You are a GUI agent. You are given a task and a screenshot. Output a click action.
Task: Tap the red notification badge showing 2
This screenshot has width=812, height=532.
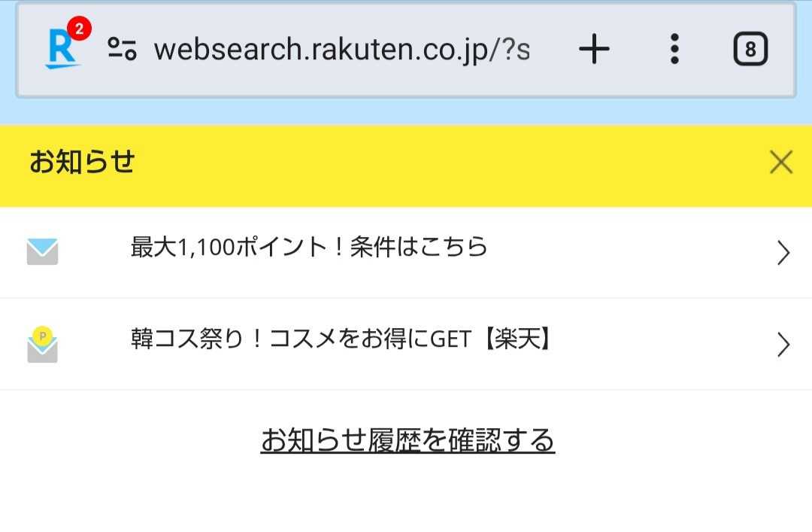click(x=79, y=29)
